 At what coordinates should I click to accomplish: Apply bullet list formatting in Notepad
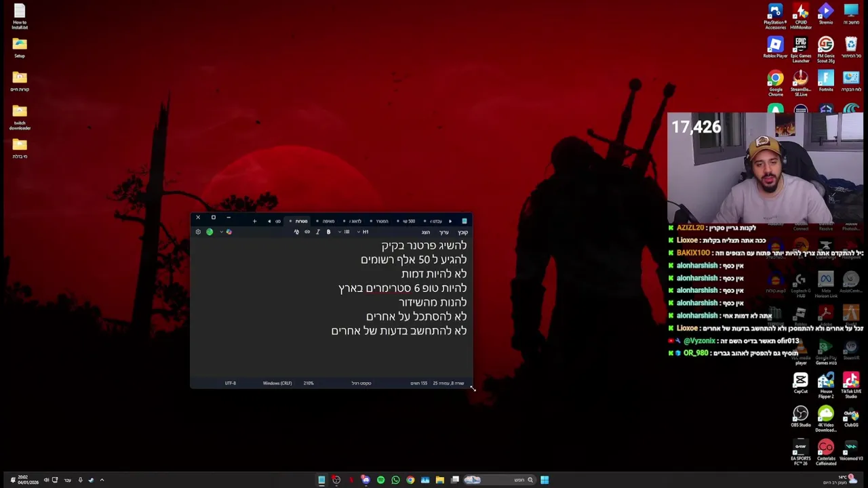tap(347, 232)
